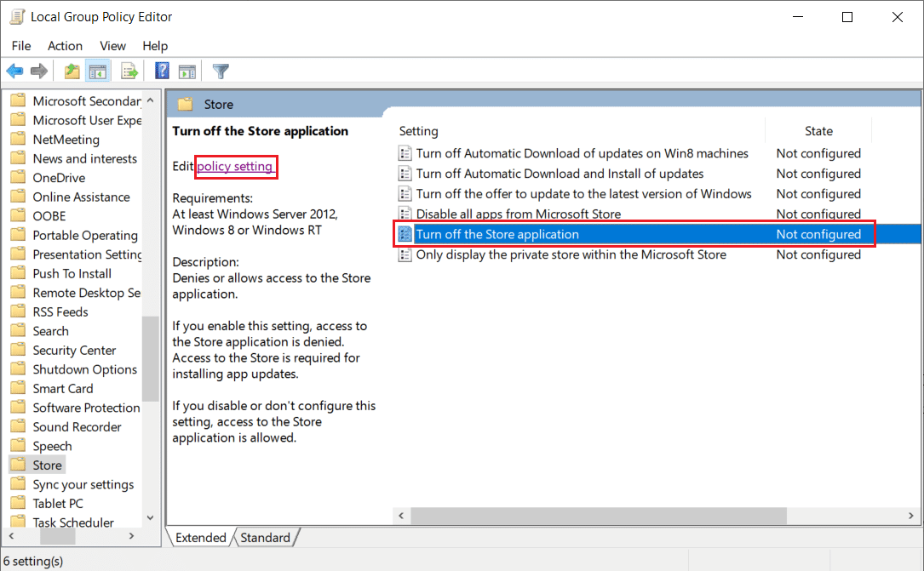Image resolution: width=924 pixels, height=571 pixels.
Task: Select 'Only display the private store' policy
Action: 571,254
